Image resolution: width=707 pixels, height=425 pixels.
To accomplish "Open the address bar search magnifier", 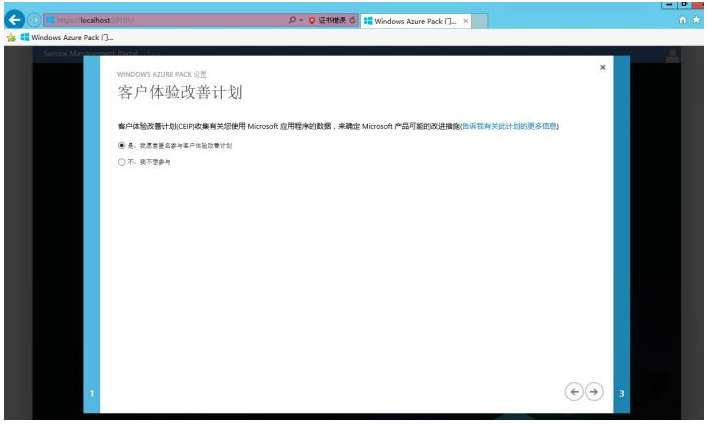I will click(x=292, y=20).
